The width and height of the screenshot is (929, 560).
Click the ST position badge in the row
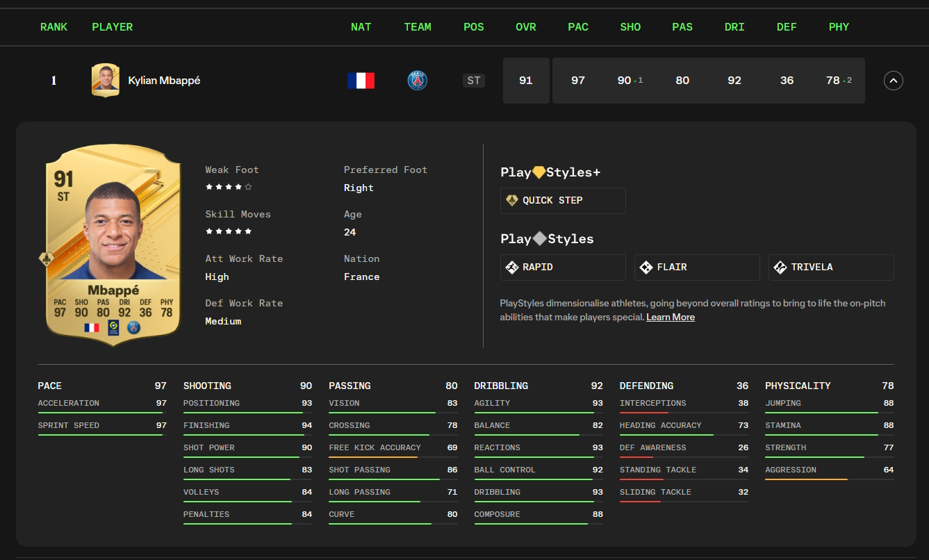(x=474, y=81)
